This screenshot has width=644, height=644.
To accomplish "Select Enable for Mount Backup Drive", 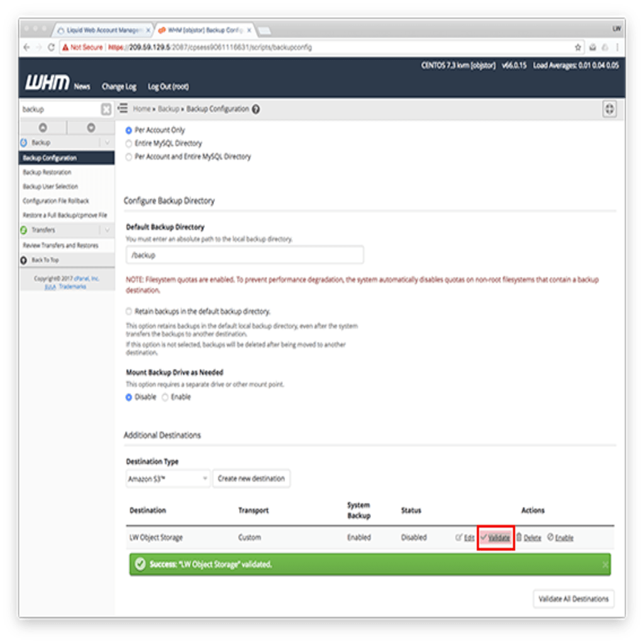I will (165, 397).
